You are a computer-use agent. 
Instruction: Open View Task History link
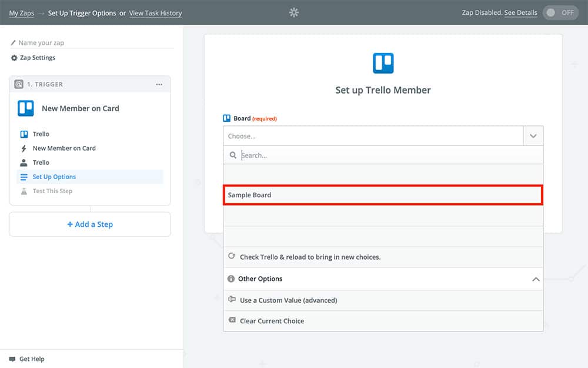click(155, 13)
